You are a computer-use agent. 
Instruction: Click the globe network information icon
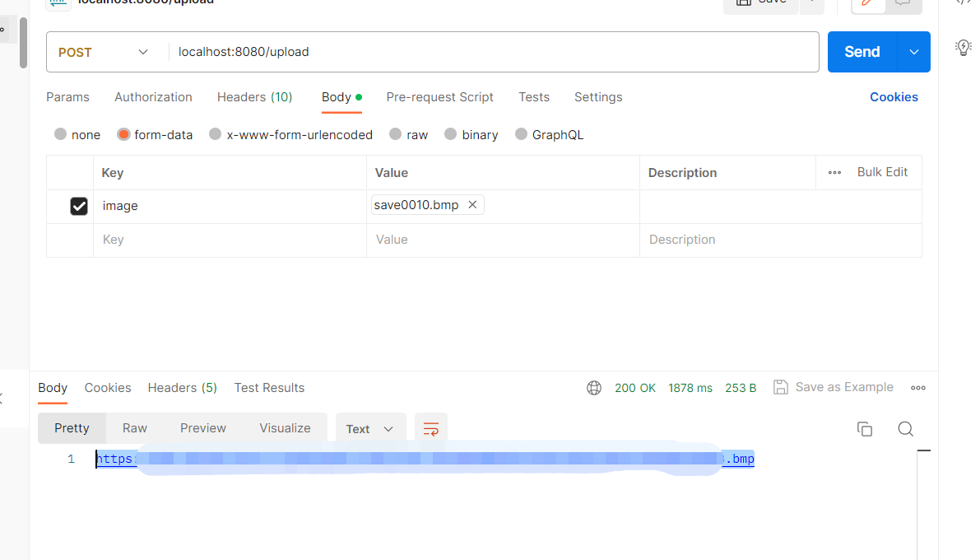point(594,387)
